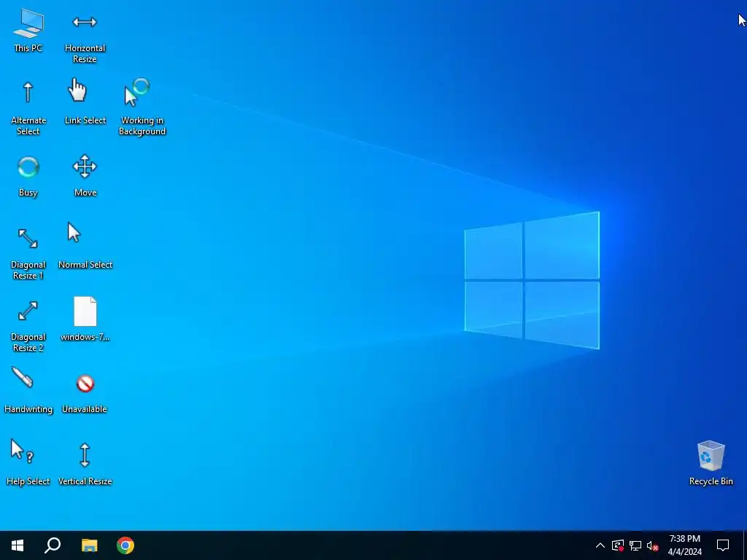Select the Link Select hand icon
Screen dimensions: 747x560
coord(77,90)
